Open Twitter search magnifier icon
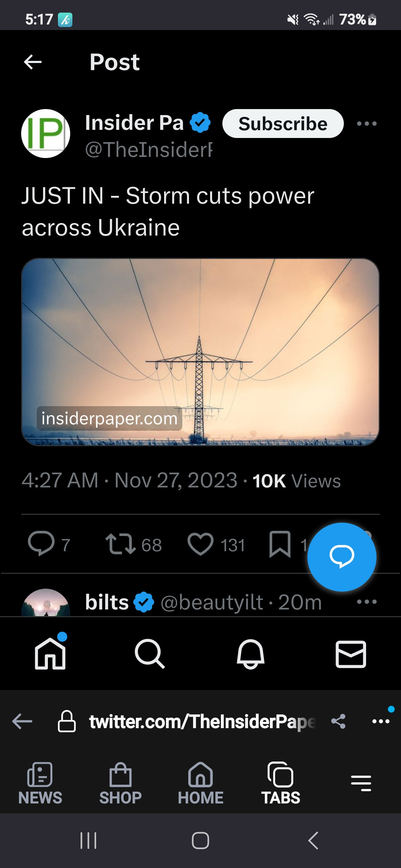 (x=150, y=654)
